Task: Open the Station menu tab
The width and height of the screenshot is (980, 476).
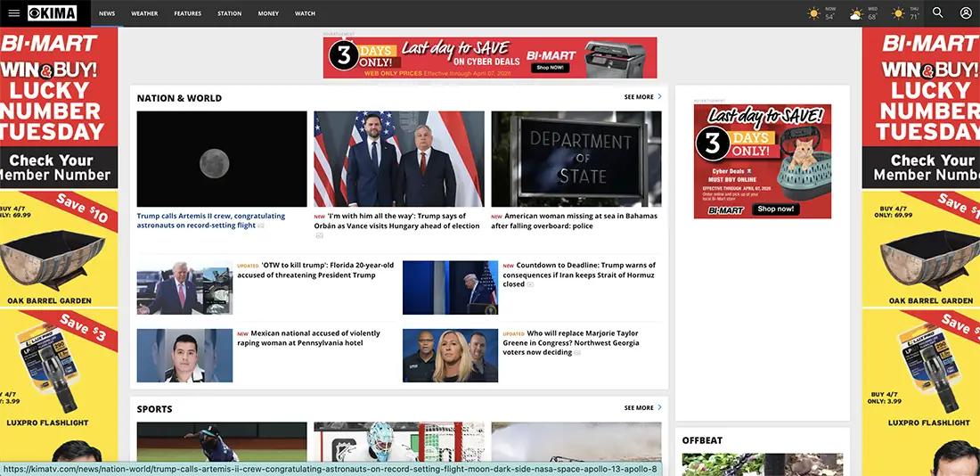Action: (229, 13)
